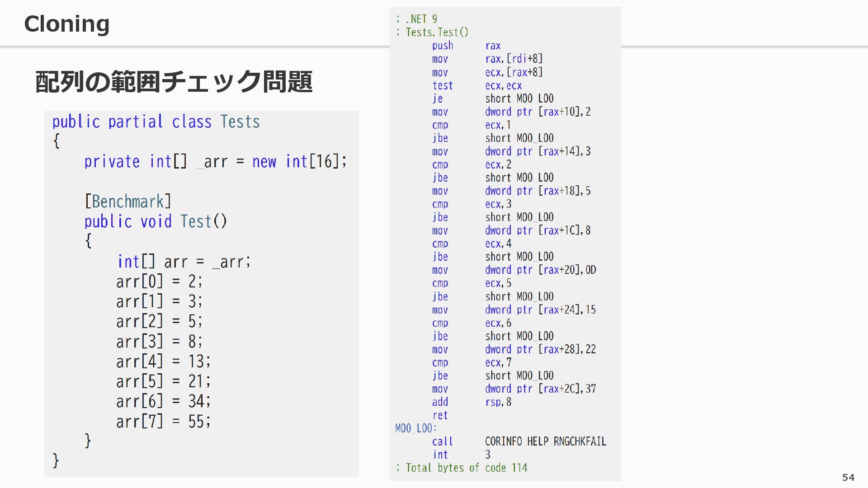The image size is (868, 488).
Task: Click the slide number 54
Action: [848, 477]
